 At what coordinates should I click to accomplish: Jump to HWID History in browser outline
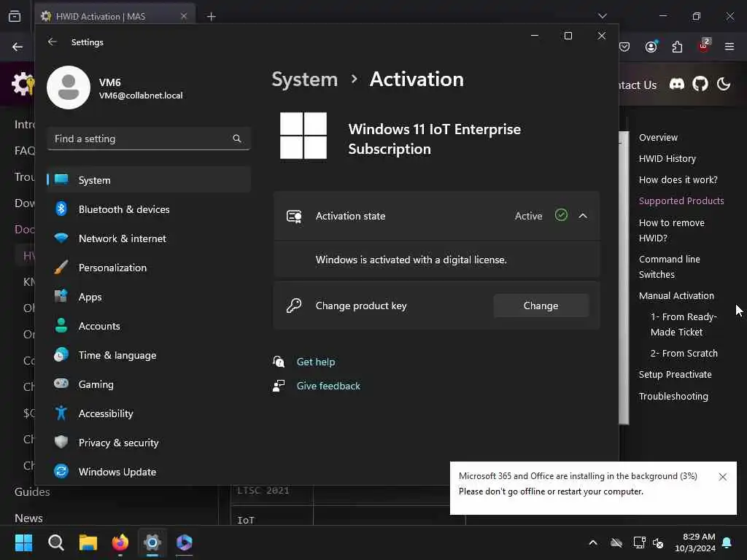click(x=667, y=158)
